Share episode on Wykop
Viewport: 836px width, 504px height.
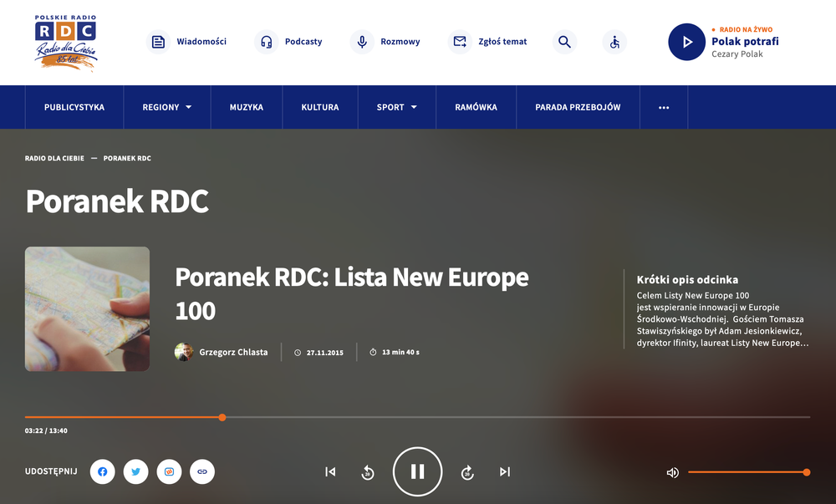tap(169, 471)
